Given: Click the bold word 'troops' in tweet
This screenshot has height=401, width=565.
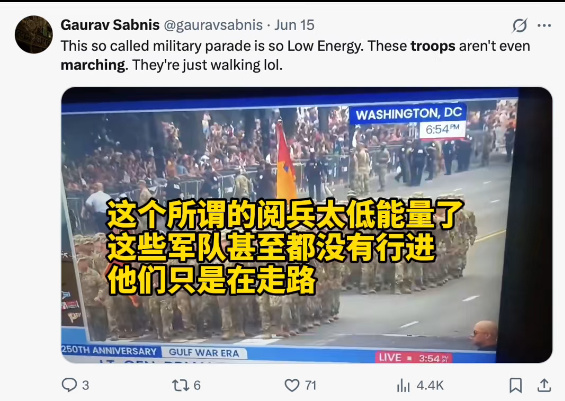Looking at the screenshot, I should 433,46.
